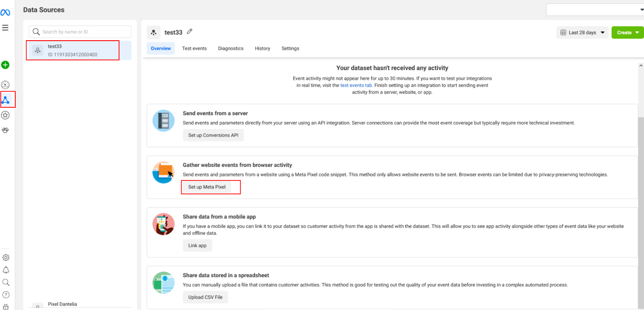Open the Partner Integrations handshake icon
644x310 pixels.
coord(5,130)
